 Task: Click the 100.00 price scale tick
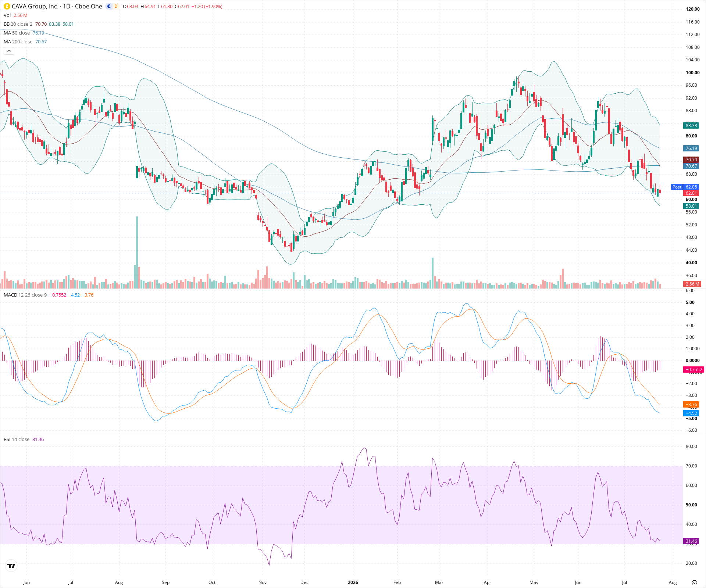pos(692,72)
